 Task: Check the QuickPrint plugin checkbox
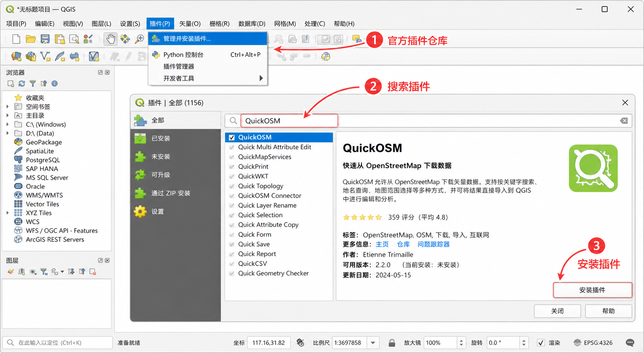(232, 167)
